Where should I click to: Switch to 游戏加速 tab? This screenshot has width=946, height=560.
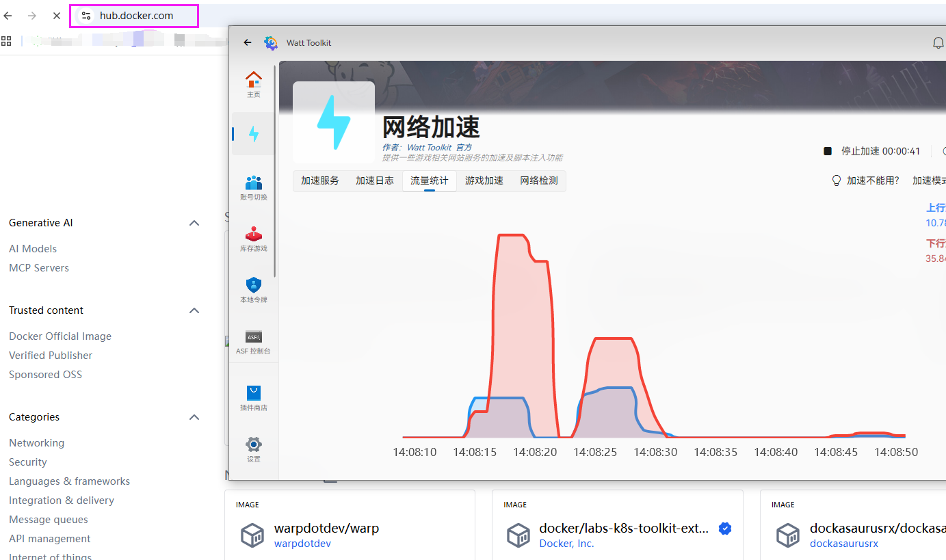(x=484, y=181)
